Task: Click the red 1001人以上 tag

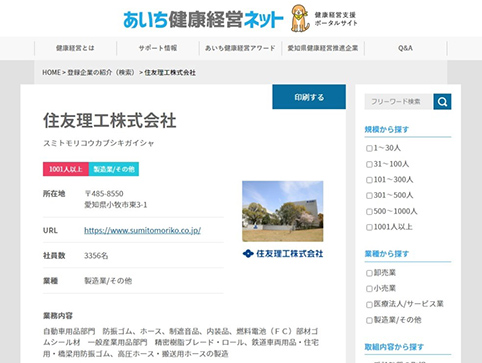Action: 66,169
